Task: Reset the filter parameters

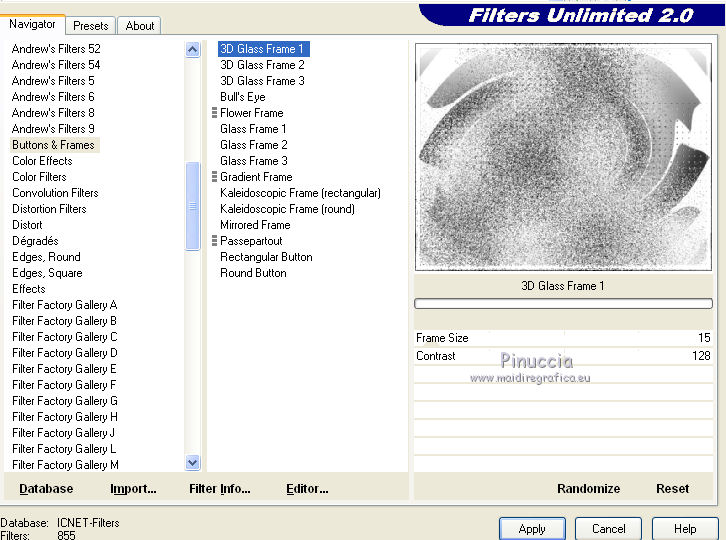Action: 672,489
